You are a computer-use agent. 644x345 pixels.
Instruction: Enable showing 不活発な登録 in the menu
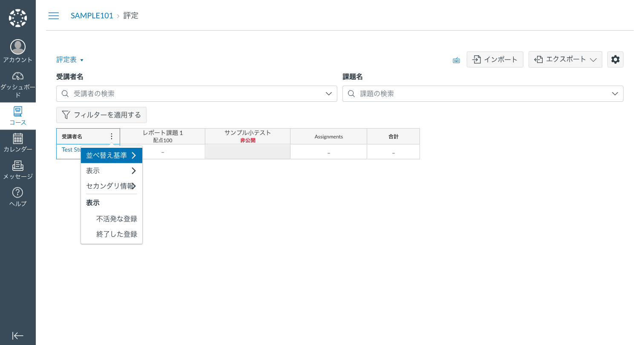click(x=117, y=218)
